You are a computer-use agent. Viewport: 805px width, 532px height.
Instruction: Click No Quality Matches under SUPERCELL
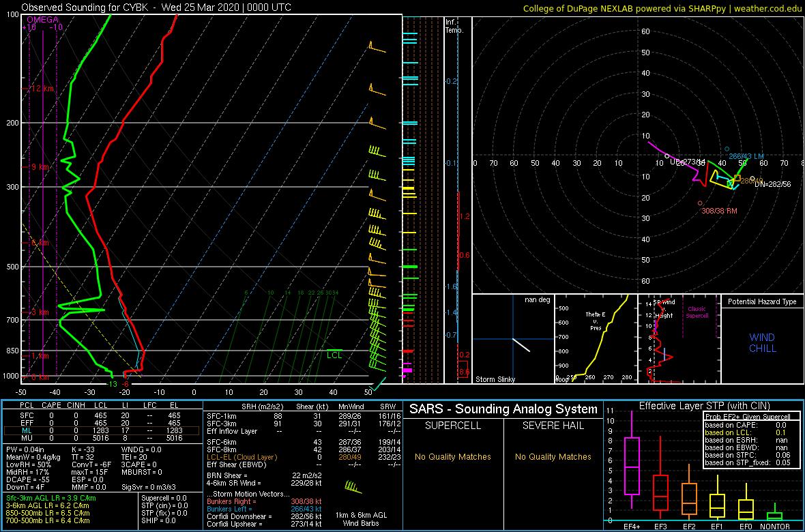(452, 456)
